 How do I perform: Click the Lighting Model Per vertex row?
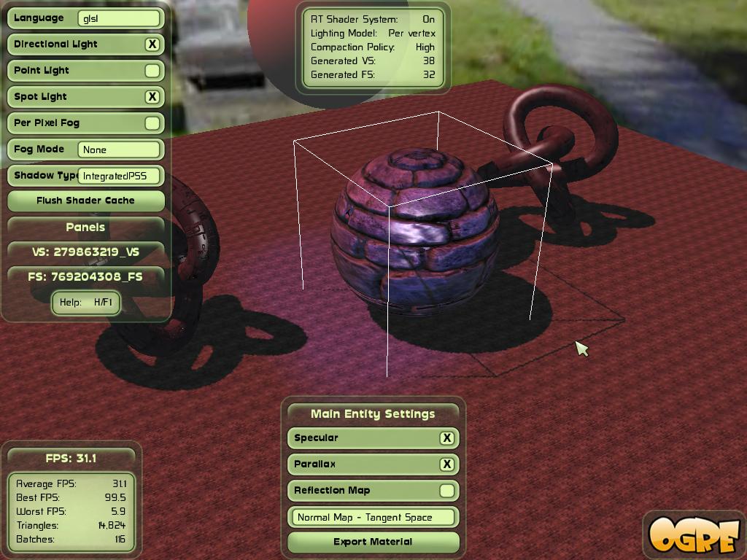(x=373, y=34)
